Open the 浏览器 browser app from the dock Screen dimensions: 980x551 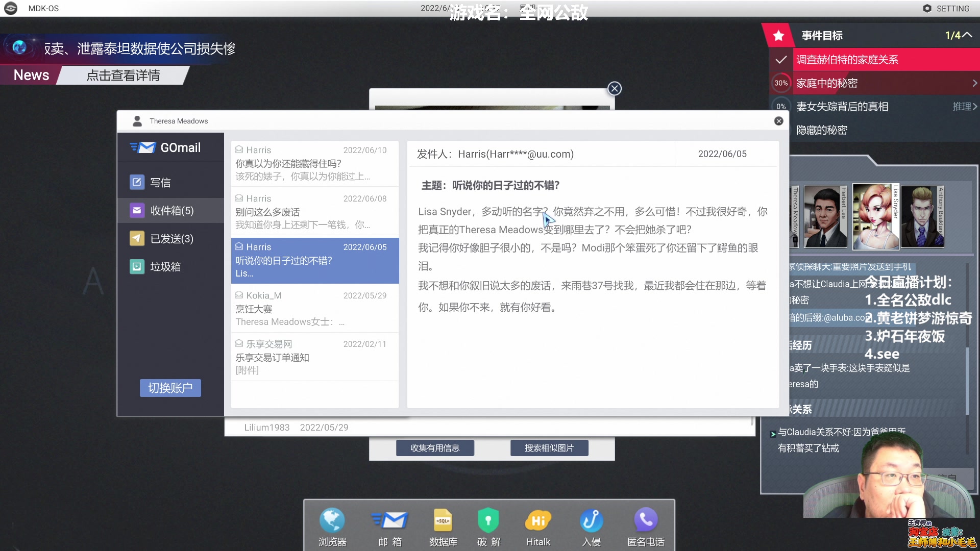(332, 520)
